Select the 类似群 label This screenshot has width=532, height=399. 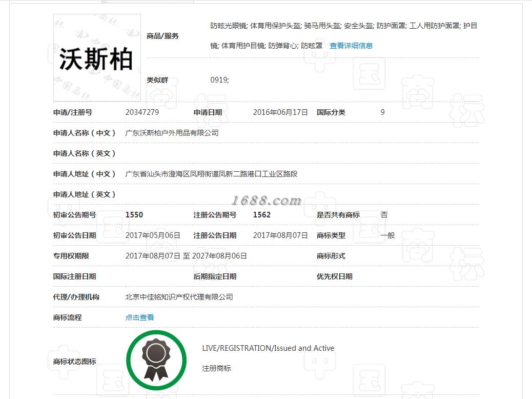pyautogui.click(x=157, y=80)
